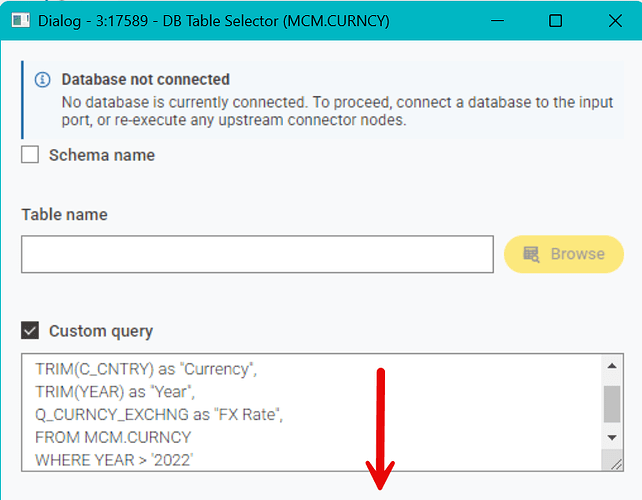The image size is (642, 500).
Task: Maximize the DB Table Selector dialog
Action: [x=556, y=20]
